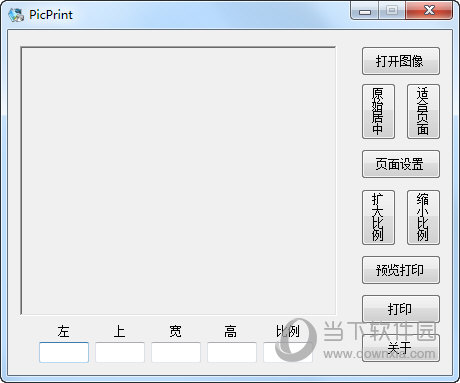Image resolution: width=460 pixels, height=383 pixels.
Task: Open 预览打印 print preview
Action: (x=401, y=270)
